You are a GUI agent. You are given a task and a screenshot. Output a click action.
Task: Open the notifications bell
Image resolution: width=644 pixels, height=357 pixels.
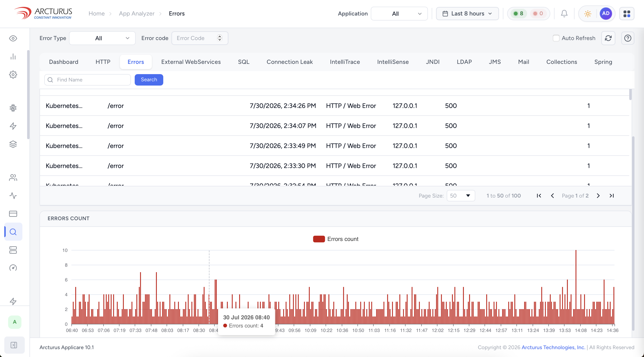pyautogui.click(x=564, y=14)
